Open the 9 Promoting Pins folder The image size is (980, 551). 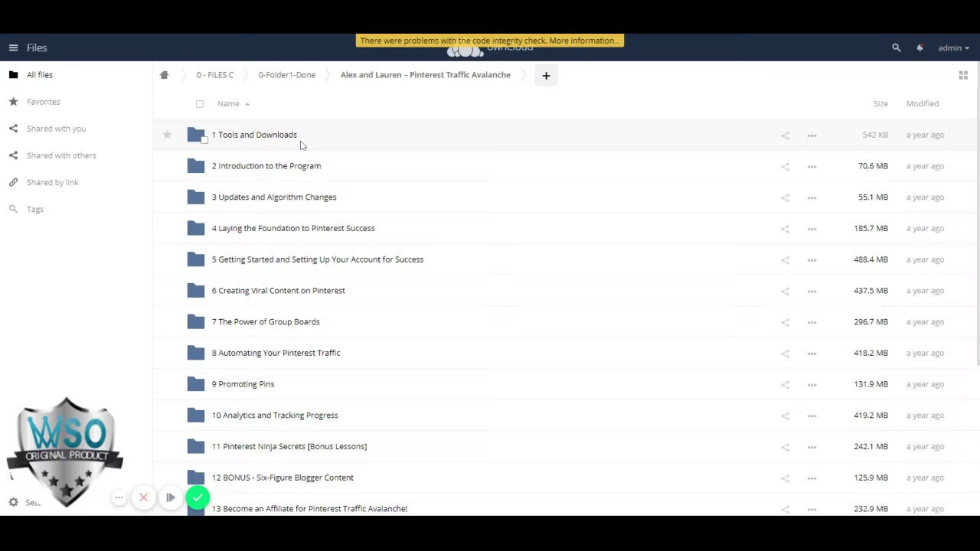pos(243,384)
